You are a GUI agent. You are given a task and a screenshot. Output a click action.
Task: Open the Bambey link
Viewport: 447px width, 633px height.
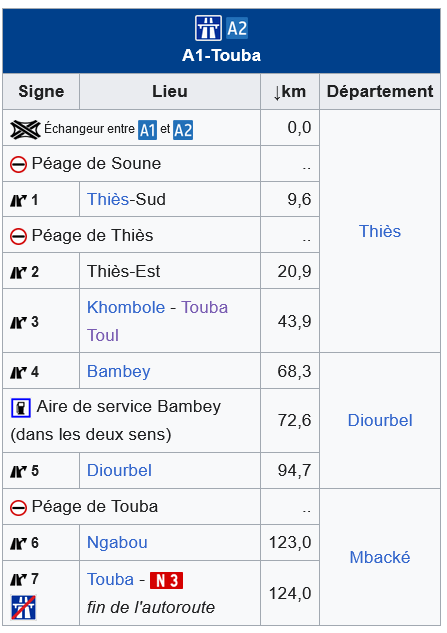pyautogui.click(x=119, y=371)
